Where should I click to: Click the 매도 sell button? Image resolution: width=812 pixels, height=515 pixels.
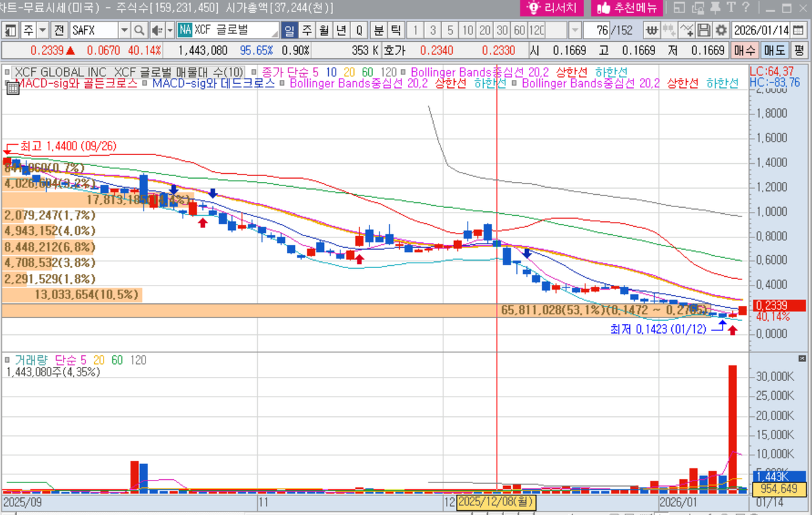click(x=774, y=51)
